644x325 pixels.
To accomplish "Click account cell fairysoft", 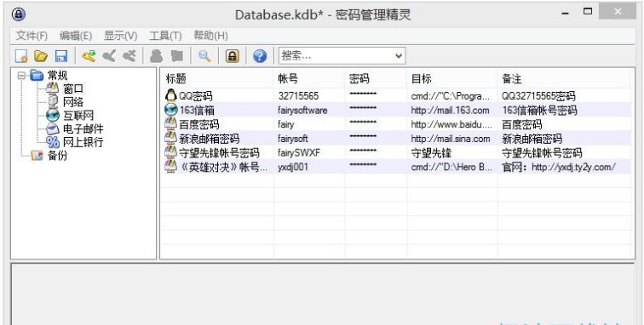I will point(293,139).
